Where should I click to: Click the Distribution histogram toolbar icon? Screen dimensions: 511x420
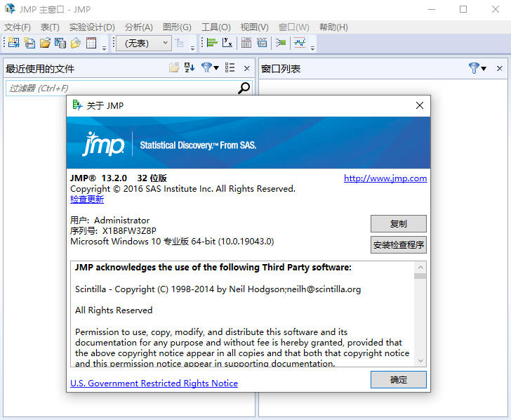coord(212,43)
